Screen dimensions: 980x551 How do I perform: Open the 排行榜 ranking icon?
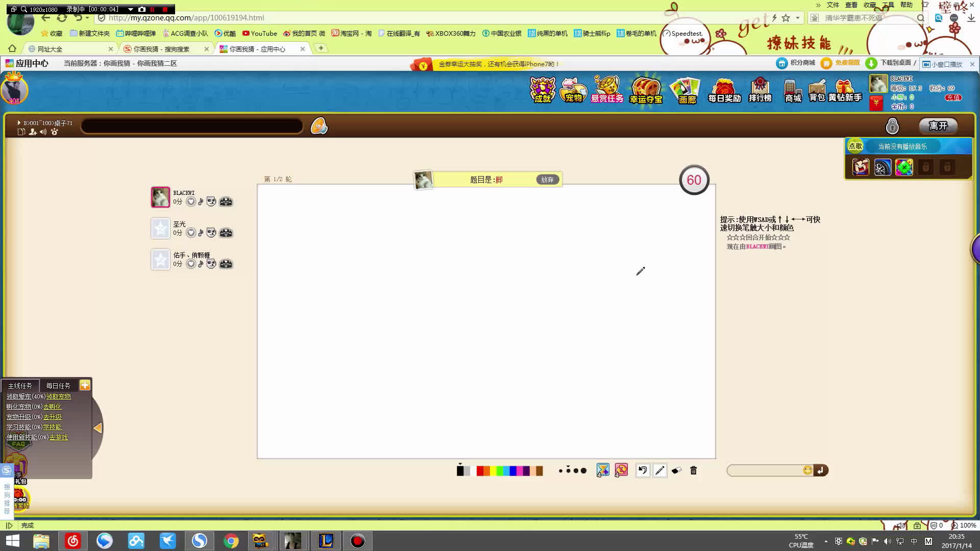coord(760,90)
